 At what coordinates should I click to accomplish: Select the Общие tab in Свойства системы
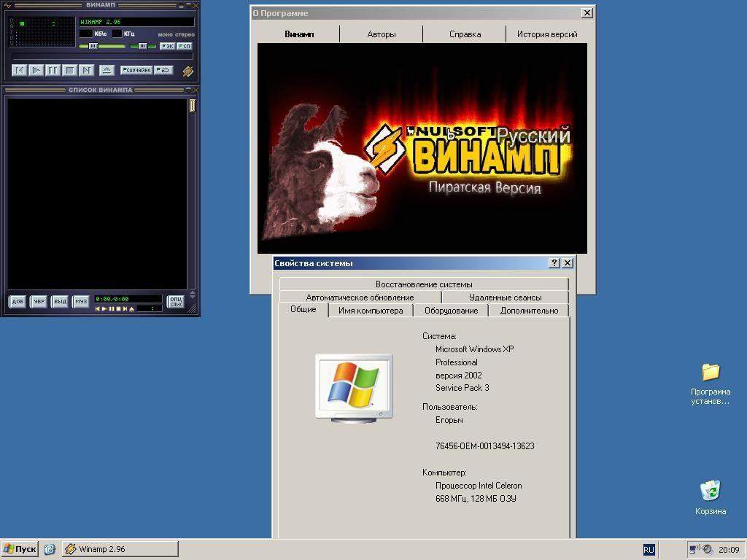coord(303,309)
